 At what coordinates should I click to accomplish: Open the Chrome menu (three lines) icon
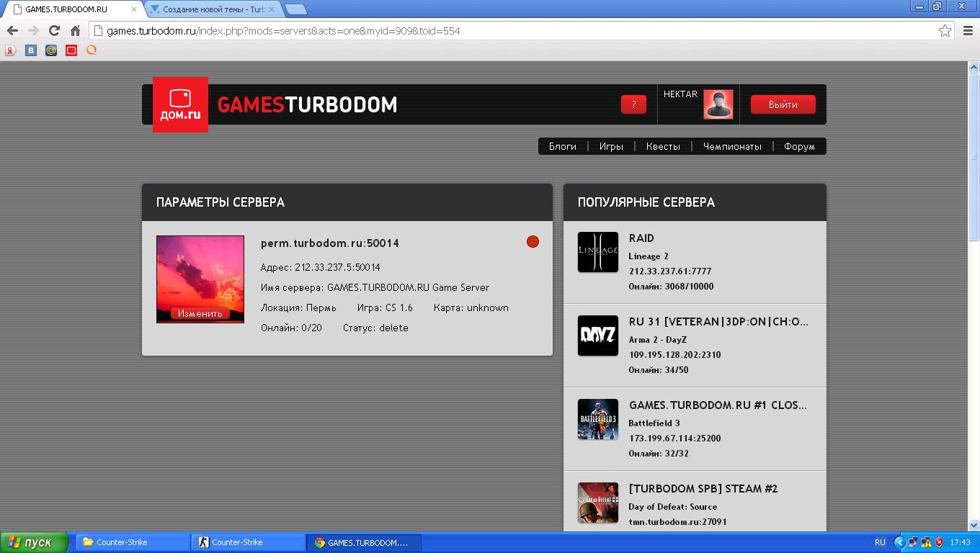coord(968,30)
